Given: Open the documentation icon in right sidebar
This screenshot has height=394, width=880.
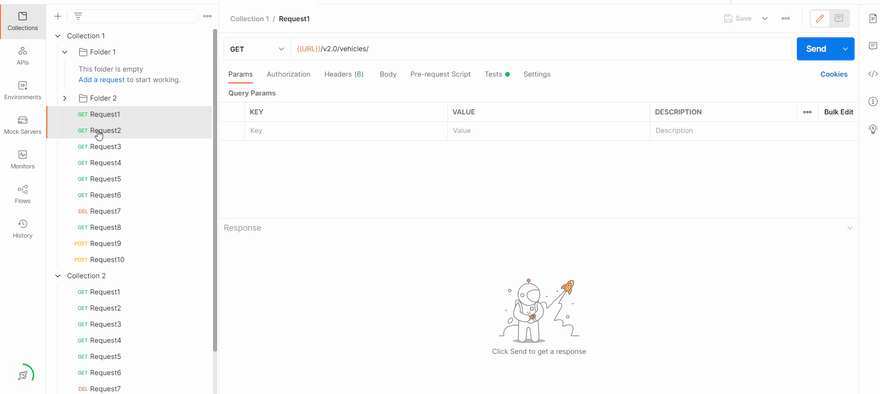Looking at the screenshot, I should pos(873,19).
